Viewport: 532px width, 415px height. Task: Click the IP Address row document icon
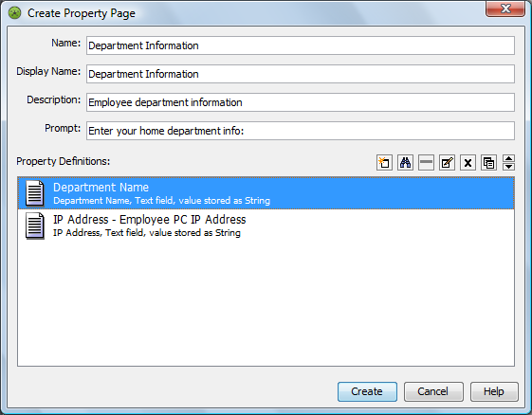click(34, 226)
